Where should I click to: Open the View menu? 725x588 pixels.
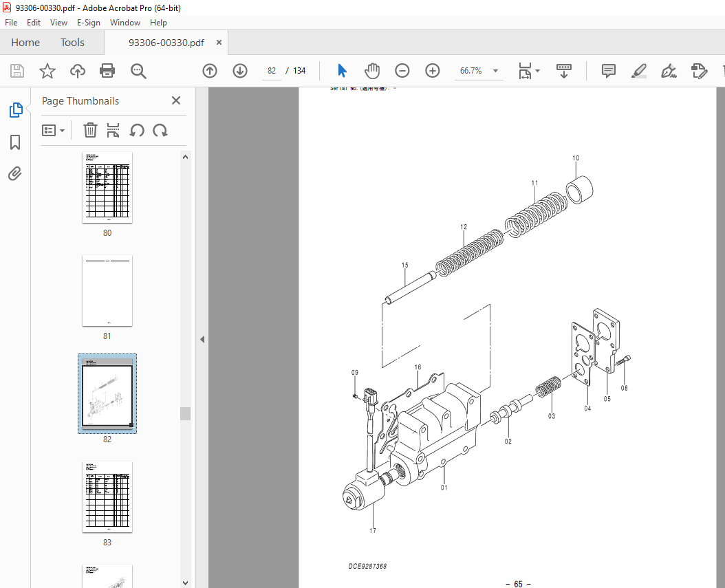(x=58, y=23)
